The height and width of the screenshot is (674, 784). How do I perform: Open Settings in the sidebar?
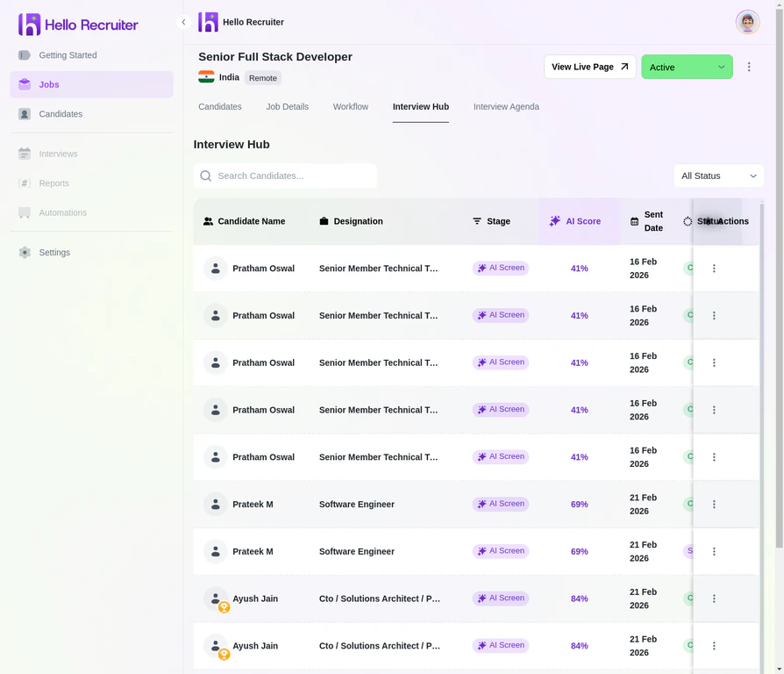tap(91, 252)
